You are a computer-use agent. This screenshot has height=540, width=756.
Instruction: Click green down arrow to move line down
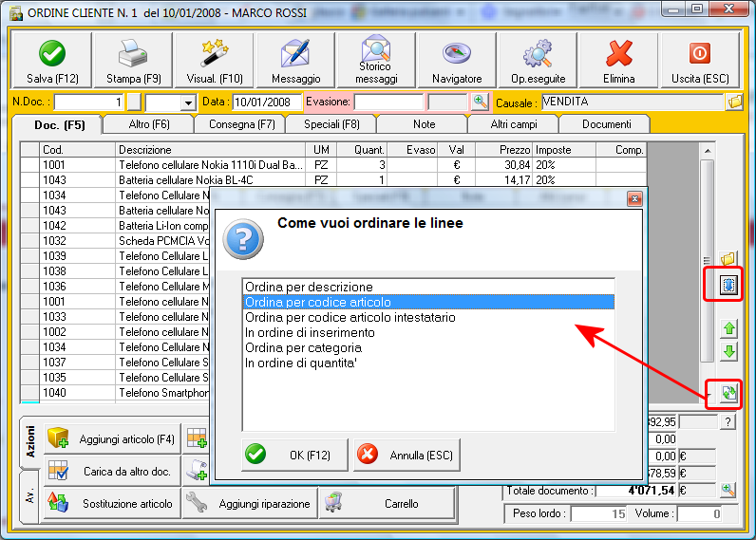tap(729, 351)
